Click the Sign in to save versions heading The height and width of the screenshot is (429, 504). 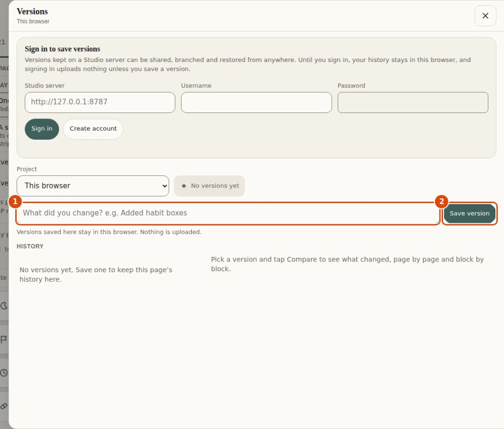[x=62, y=49]
